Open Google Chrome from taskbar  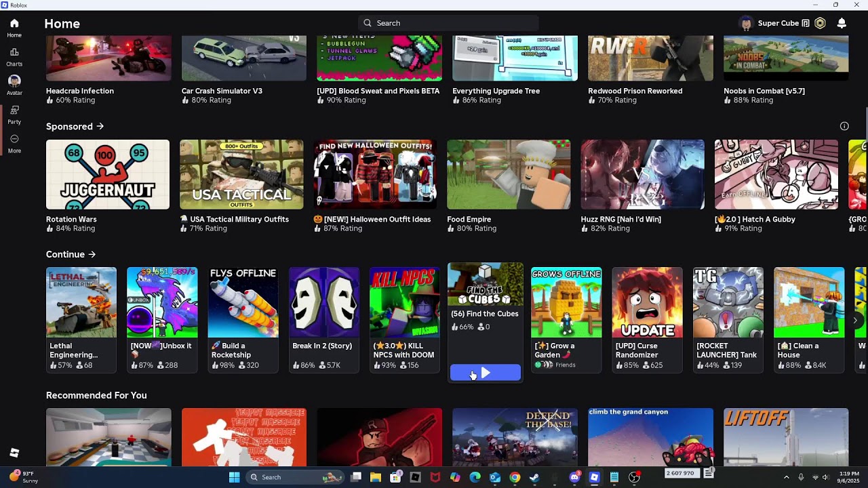click(515, 477)
